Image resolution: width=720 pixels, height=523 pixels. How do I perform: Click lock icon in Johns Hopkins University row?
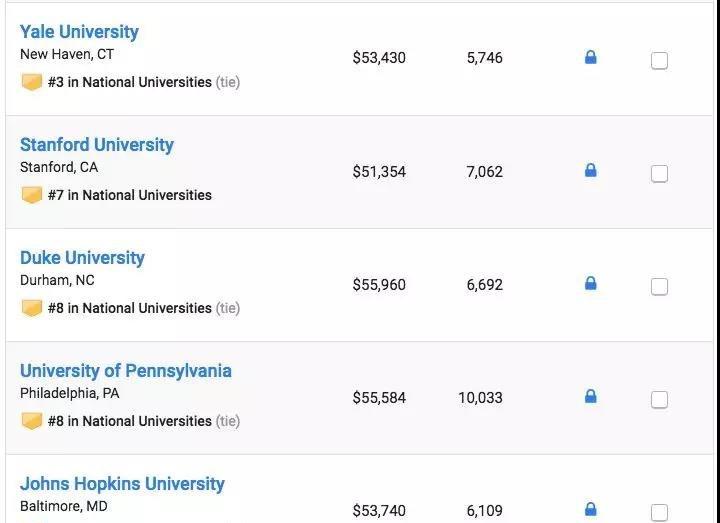point(590,509)
